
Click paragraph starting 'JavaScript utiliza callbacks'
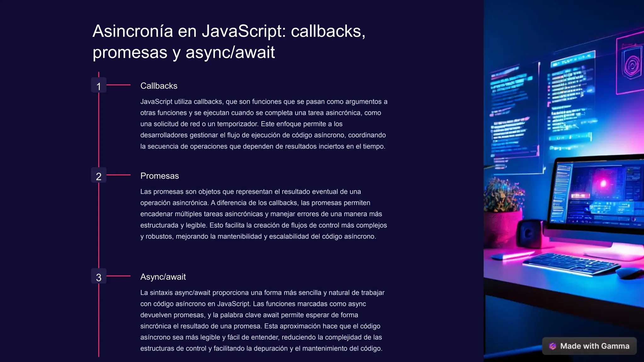click(x=264, y=124)
